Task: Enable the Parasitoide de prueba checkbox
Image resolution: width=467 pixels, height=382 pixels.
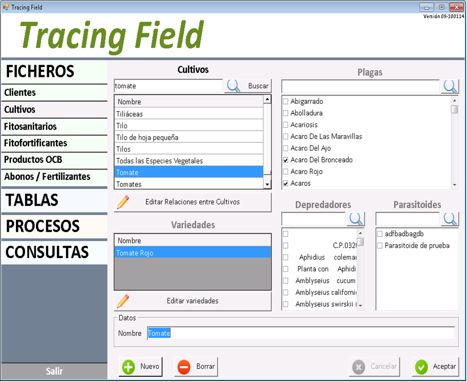Action: (x=380, y=246)
